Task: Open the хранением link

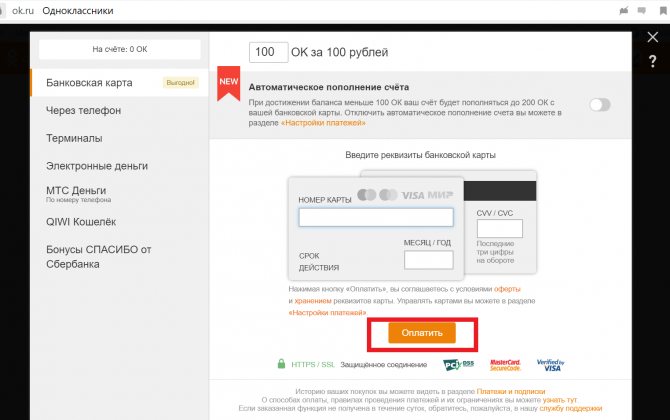Action: coord(313,301)
